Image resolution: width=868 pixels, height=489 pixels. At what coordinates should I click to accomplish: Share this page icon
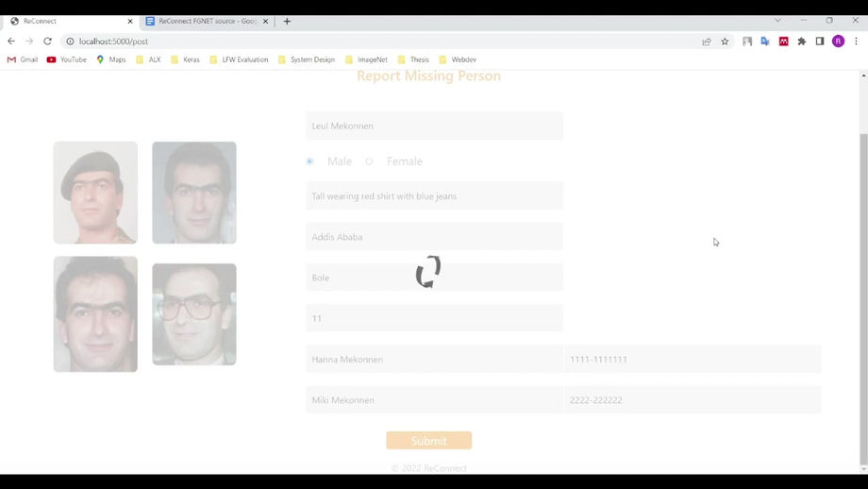[x=707, y=42]
